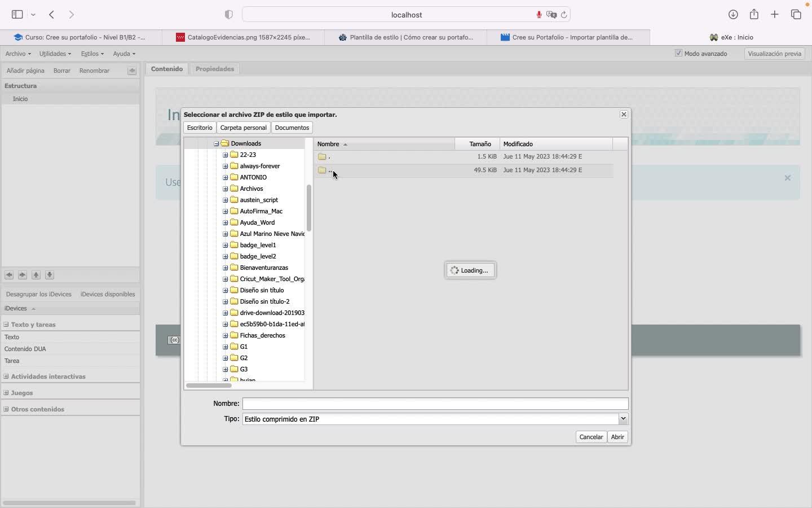
Task: Expand the Juegos iDevices group
Action: pos(6,393)
